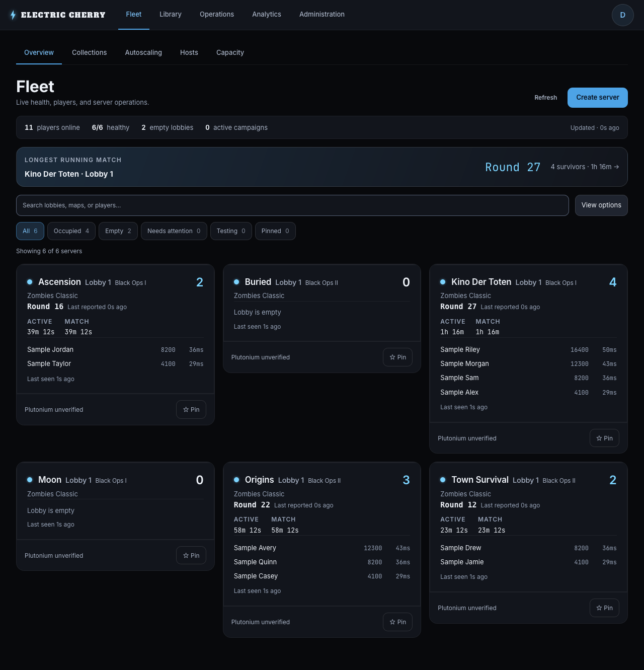The height and width of the screenshot is (670, 644).
Task: Select the Pinned filter chip
Action: 275,231
